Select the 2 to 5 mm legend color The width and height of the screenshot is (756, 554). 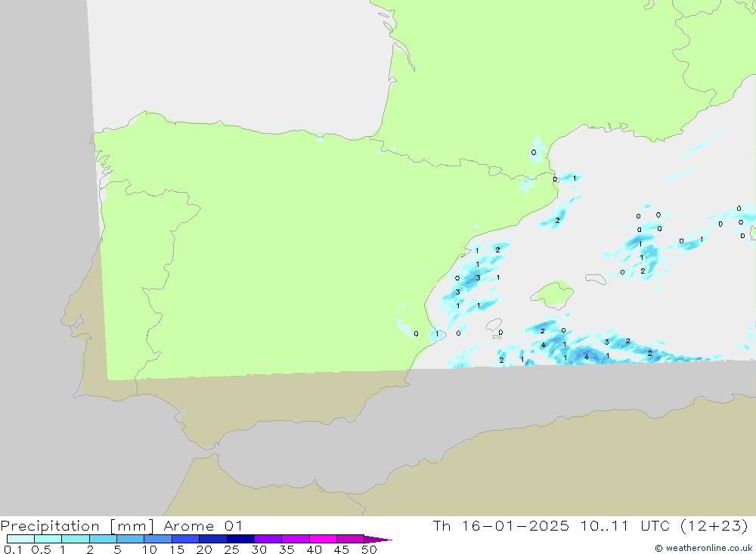tap(103, 539)
